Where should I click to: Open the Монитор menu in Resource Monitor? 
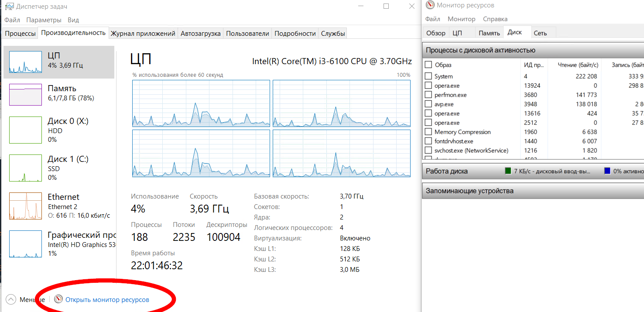point(462,19)
